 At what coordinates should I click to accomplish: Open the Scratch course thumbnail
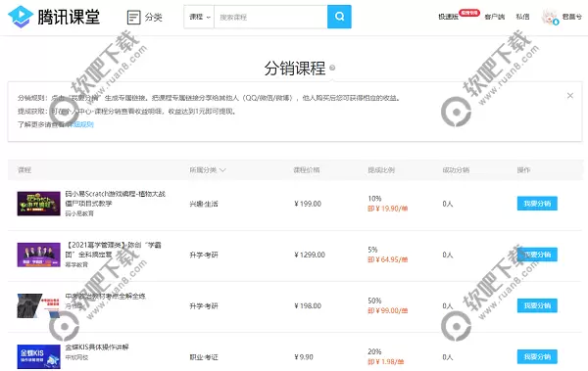point(38,204)
